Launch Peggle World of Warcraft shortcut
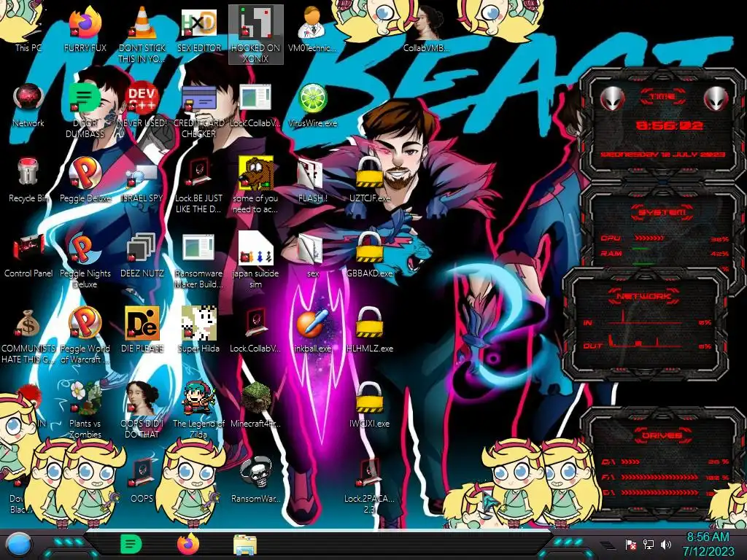Screen dimensions: 747x560 (x=85, y=335)
